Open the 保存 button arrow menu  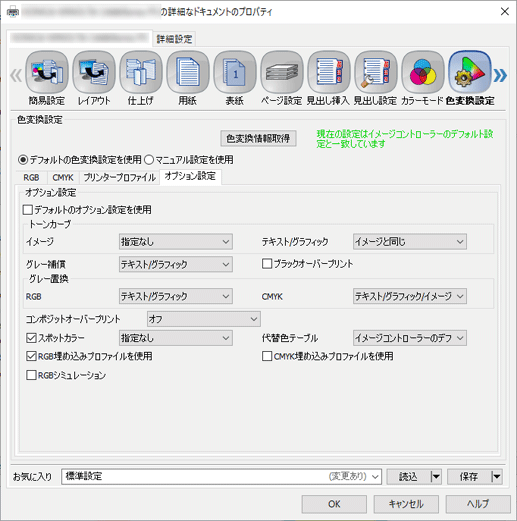pos(496,477)
